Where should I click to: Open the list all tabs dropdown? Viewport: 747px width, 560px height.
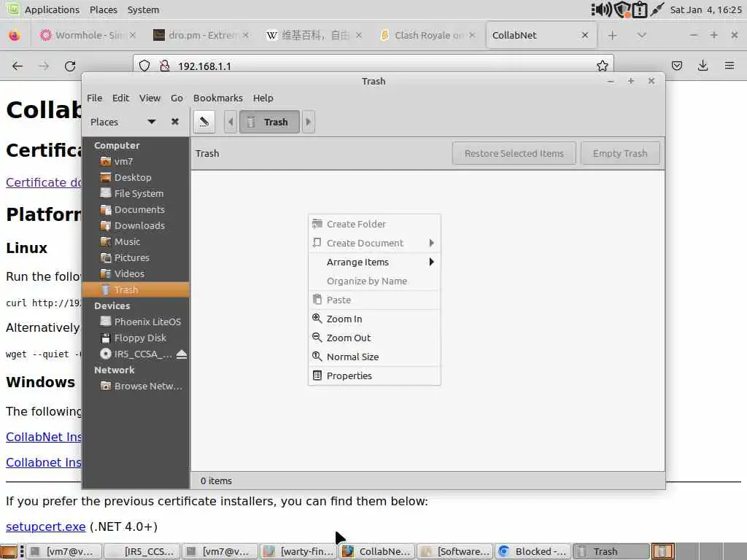tap(642, 35)
